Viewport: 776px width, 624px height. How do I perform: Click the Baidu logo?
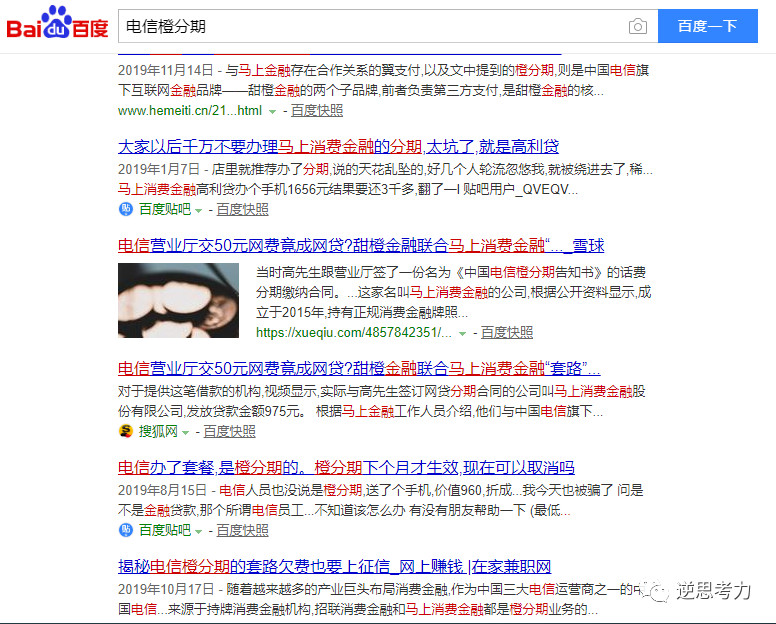click(57, 23)
